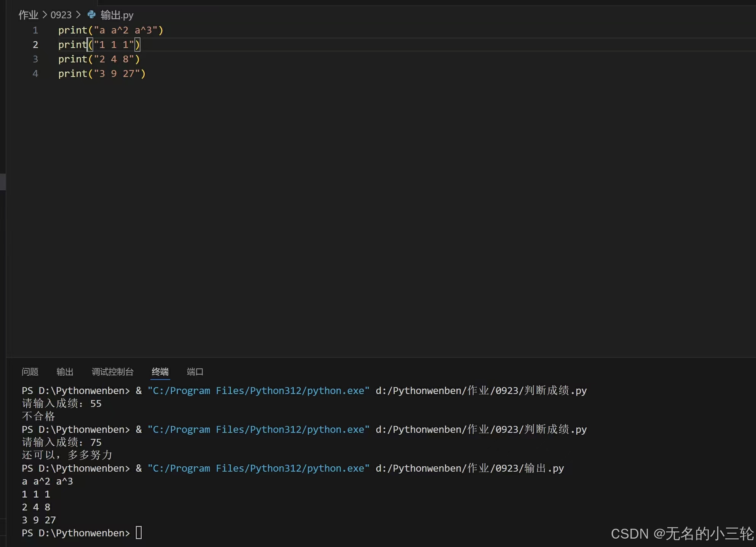Place cursor on print("3 9 27") code line
Image resolution: width=756 pixels, height=547 pixels.
point(102,73)
